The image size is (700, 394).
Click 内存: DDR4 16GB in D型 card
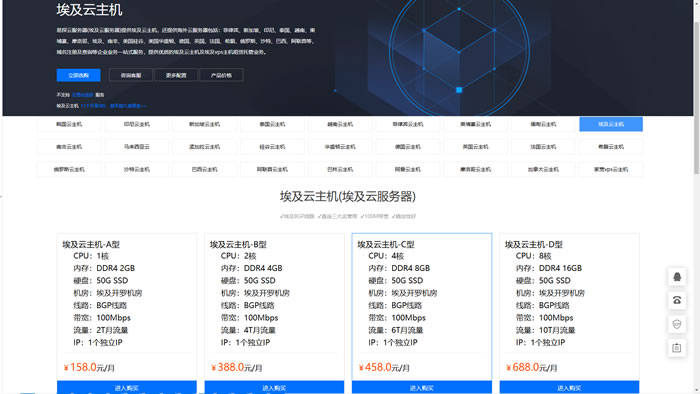click(549, 268)
